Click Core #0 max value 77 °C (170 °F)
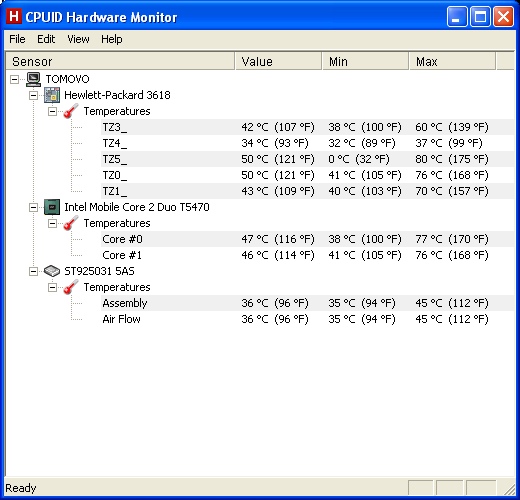This screenshot has height=500, width=520. [452, 239]
